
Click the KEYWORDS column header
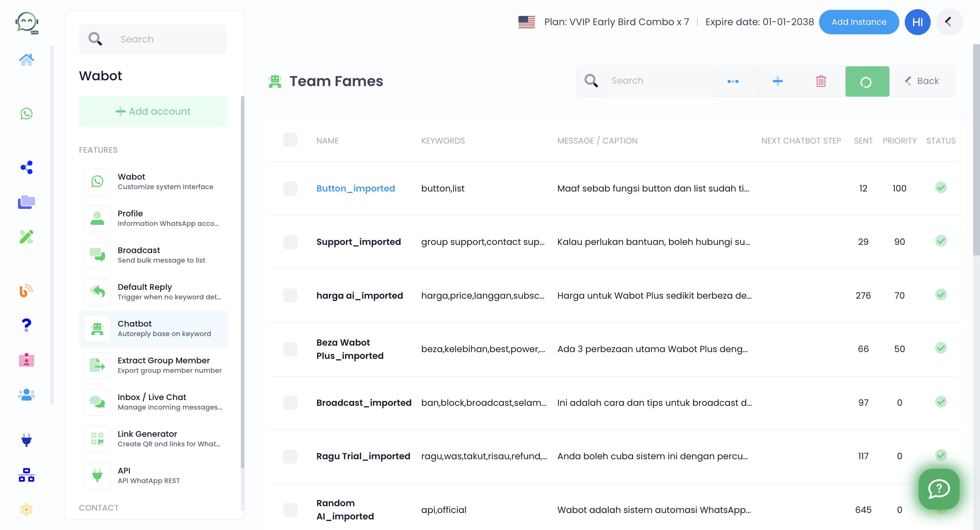coord(443,141)
